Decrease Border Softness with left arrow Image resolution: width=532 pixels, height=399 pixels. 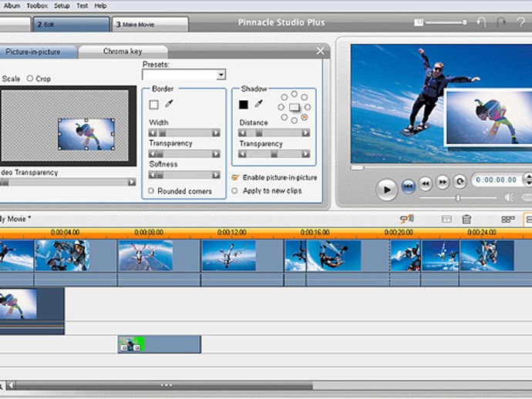(x=153, y=175)
